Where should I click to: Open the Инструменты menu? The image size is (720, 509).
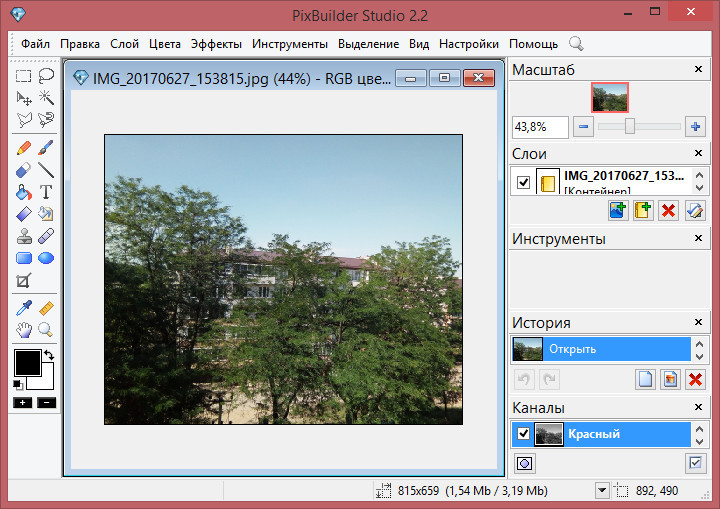[290, 44]
